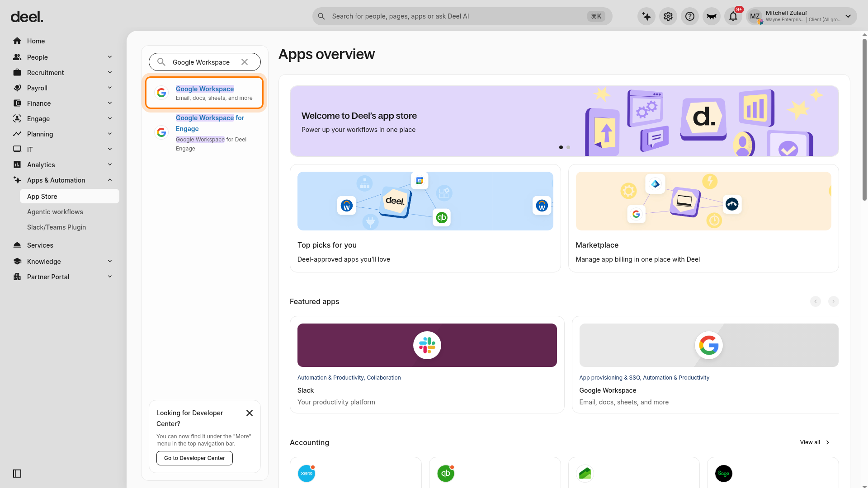868x488 pixels.
Task: Clear the Google Workspace search text
Action: pos(245,62)
